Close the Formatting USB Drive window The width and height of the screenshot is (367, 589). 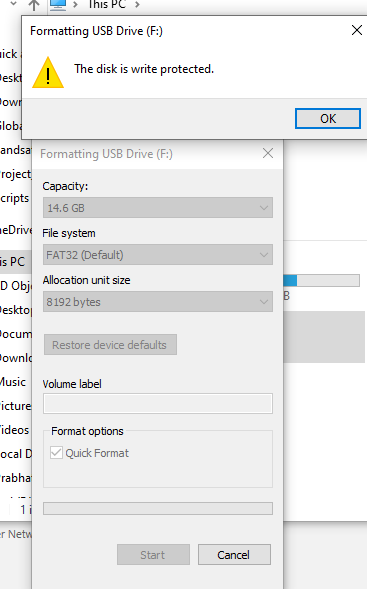coord(268,153)
